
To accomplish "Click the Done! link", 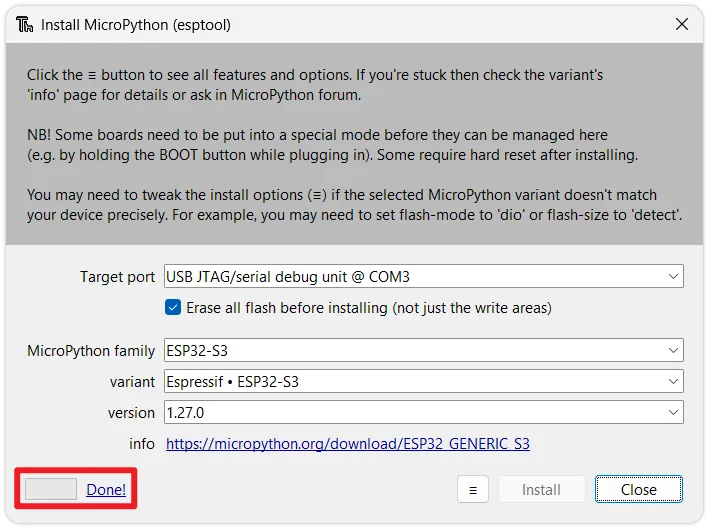I will tap(106, 489).
